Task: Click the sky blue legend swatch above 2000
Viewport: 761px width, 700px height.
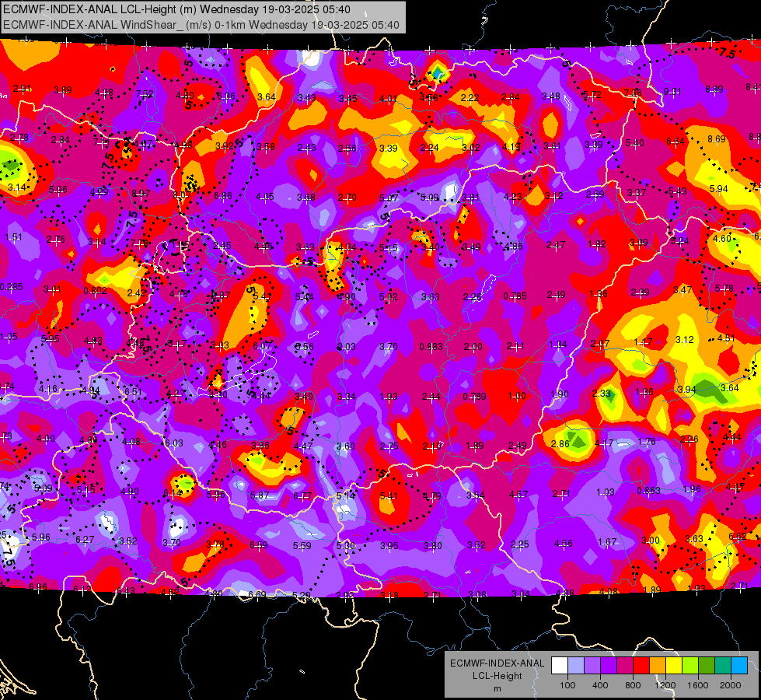Action: 739,665
